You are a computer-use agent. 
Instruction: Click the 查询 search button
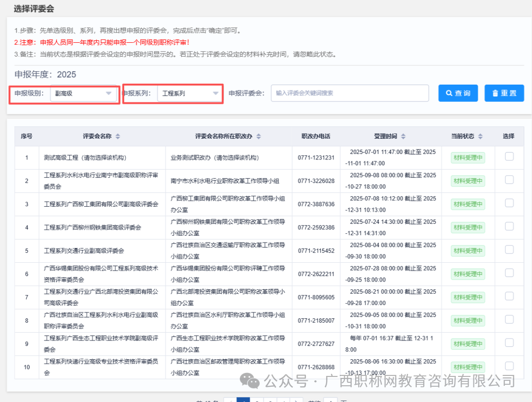tap(458, 93)
